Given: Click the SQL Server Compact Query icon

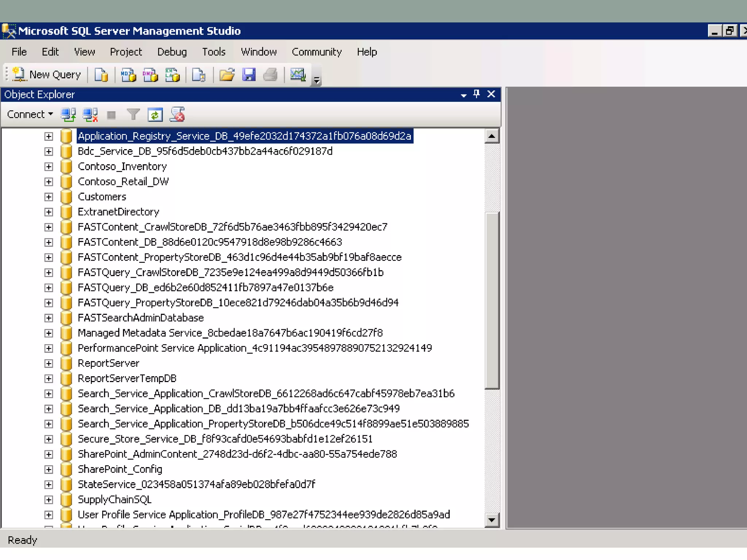Looking at the screenshot, I should click(x=199, y=75).
